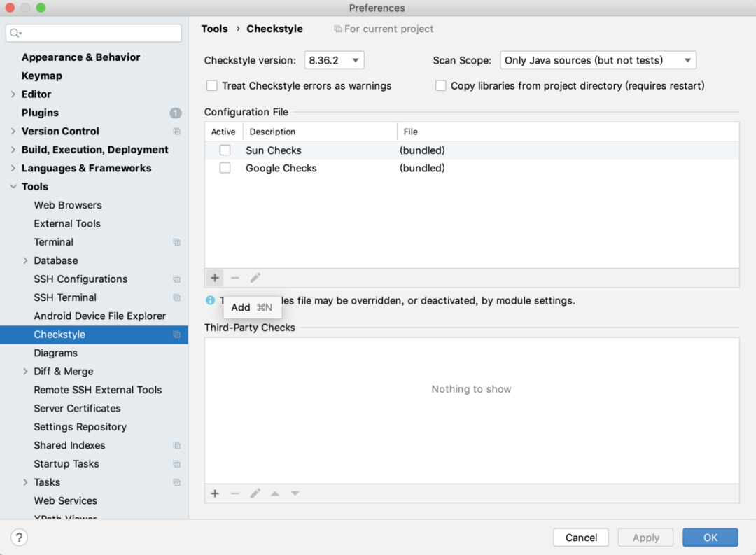Expand Build, Execution, Deployment section
Screen dimensions: 756x555
(13, 150)
